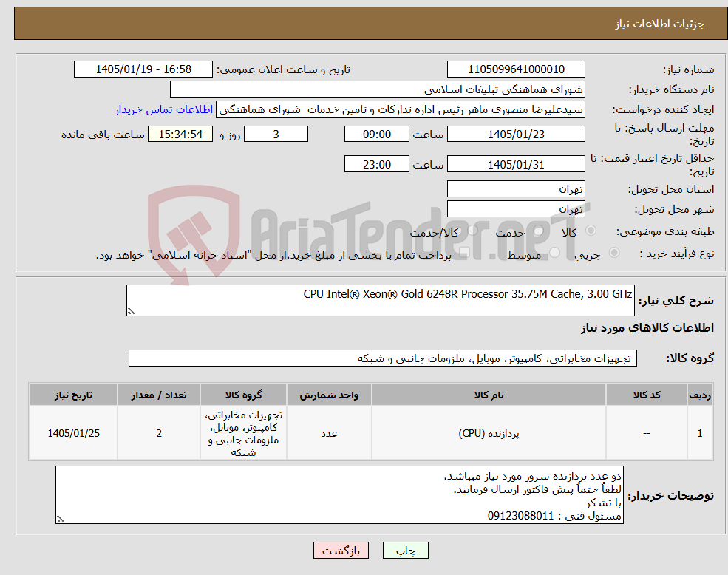Click the ردیف column header
This screenshot has height=575, width=728.
(x=700, y=395)
